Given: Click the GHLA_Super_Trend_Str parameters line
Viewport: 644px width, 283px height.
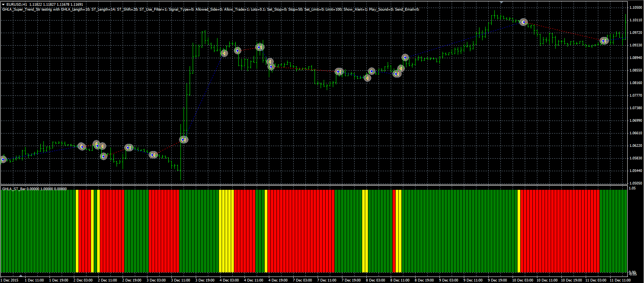Looking at the screenshot, I should point(211,9).
